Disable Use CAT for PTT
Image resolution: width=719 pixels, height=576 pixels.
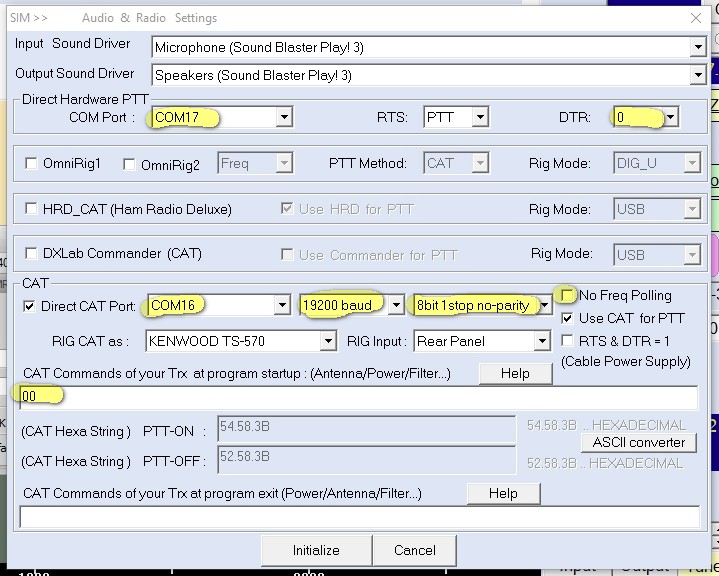point(568,319)
